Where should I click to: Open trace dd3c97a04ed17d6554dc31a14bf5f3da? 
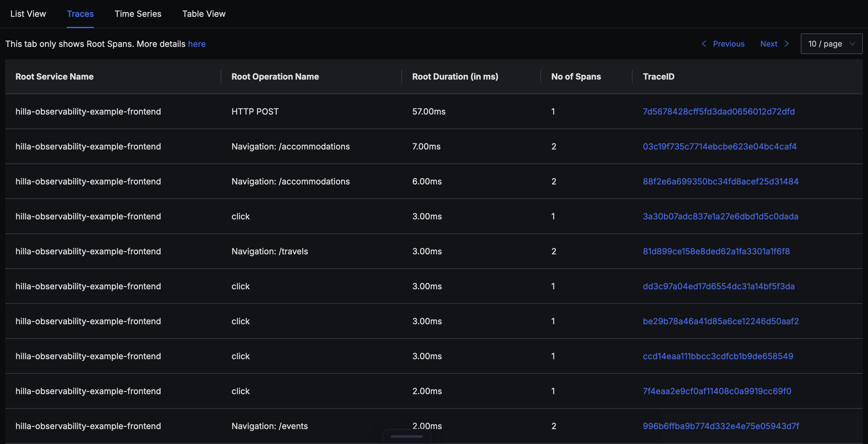pos(718,286)
